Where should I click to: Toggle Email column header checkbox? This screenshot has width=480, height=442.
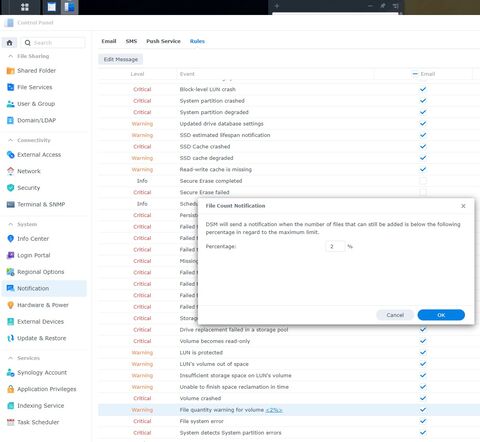(x=415, y=74)
